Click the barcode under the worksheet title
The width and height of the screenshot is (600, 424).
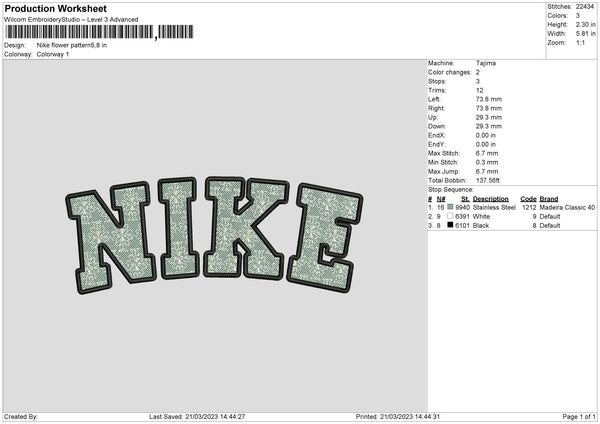click(x=99, y=32)
